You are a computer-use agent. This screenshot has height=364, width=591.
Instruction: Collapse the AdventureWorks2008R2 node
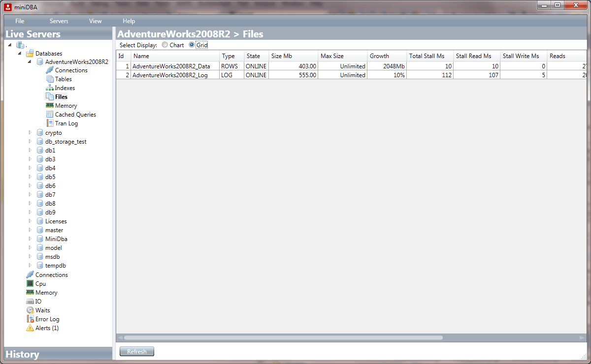[x=30, y=62]
